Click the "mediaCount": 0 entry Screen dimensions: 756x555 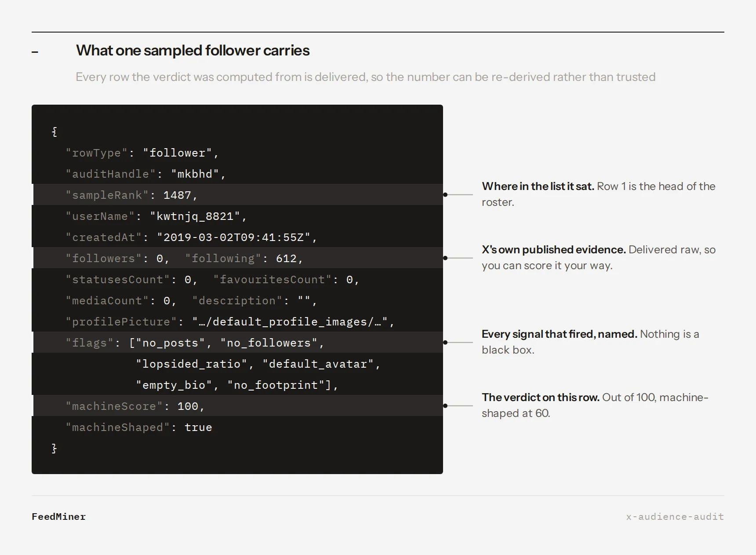tap(121, 300)
